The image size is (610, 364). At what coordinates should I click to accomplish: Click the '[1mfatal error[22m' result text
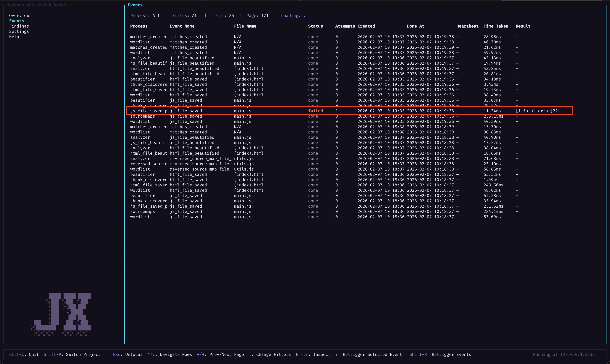538,111
